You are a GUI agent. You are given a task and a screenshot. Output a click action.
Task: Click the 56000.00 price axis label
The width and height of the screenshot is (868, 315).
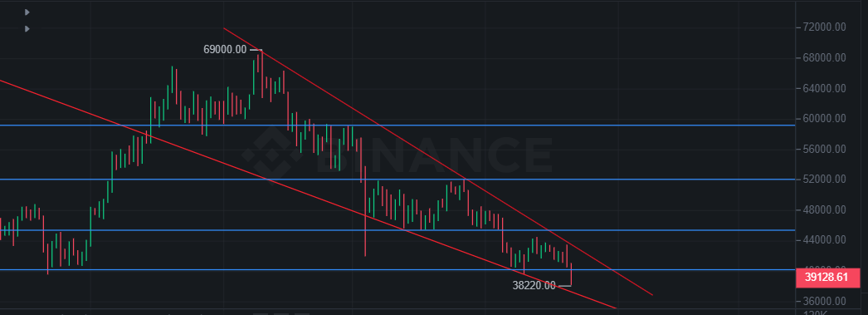[824, 149]
